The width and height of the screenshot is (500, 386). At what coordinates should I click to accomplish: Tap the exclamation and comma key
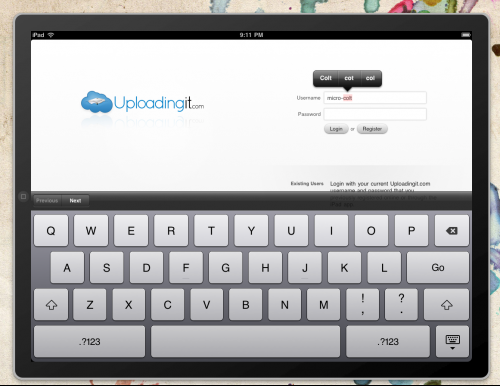[363, 305]
